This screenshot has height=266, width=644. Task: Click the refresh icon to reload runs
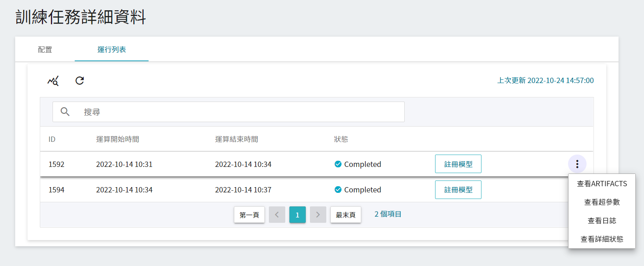pyautogui.click(x=80, y=81)
